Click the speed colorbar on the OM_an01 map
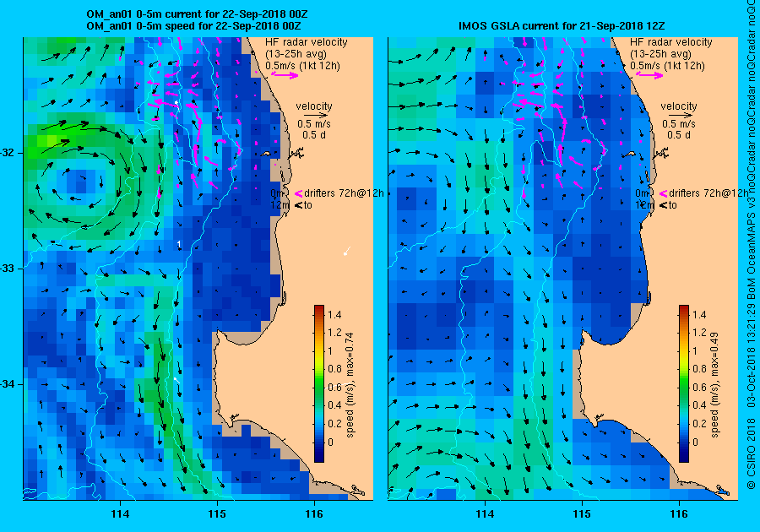Viewport: 760px width, 532px height. (x=319, y=383)
